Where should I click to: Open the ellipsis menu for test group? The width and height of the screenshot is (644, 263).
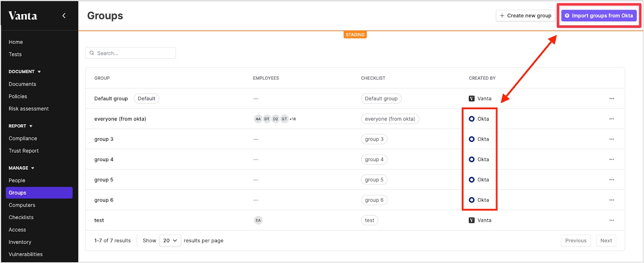(x=611, y=220)
